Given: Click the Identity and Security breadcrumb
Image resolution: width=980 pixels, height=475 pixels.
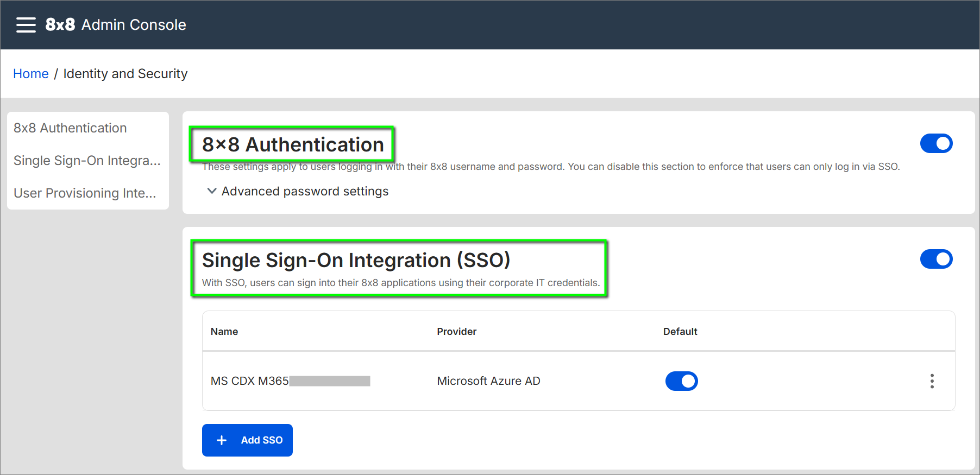Looking at the screenshot, I should coord(125,74).
